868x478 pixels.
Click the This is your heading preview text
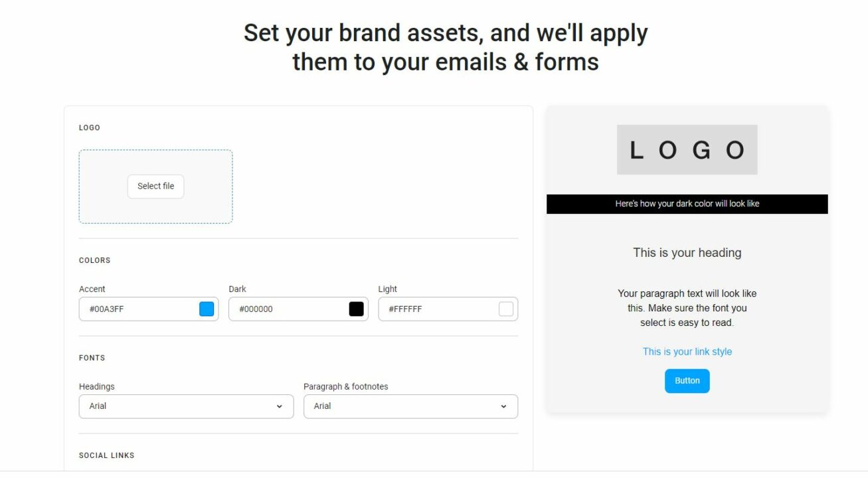click(687, 253)
